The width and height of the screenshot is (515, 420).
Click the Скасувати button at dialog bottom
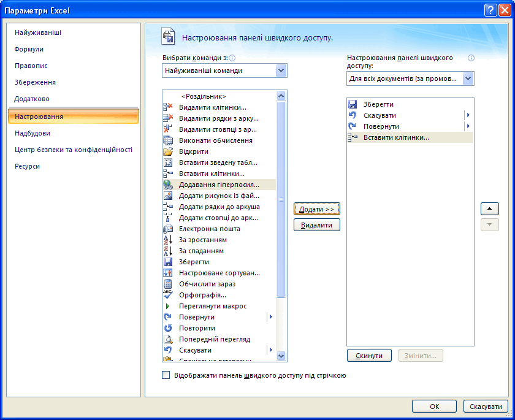pyautogui.click(x=486, y=407)
